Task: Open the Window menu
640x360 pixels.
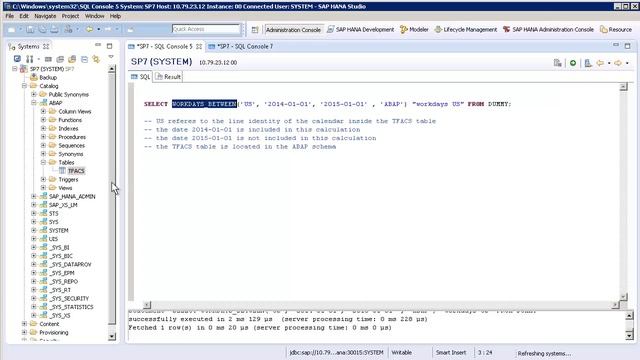Action: pos(94,16)
